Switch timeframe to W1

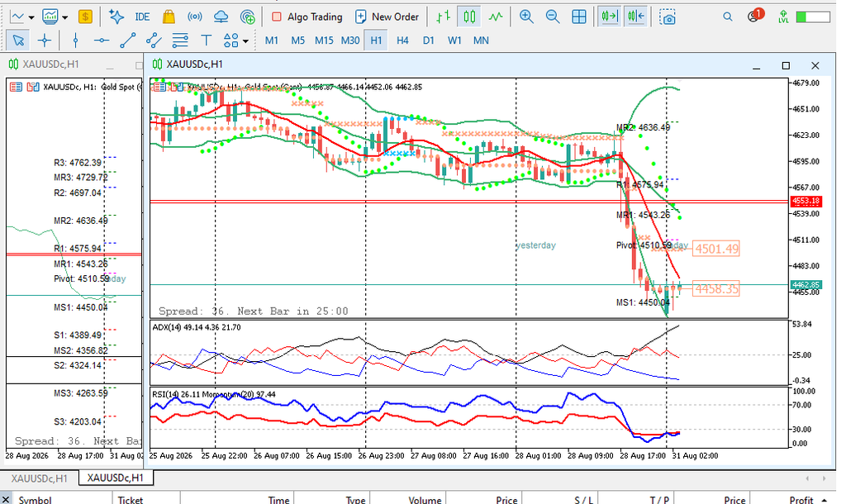pos(455,40)
